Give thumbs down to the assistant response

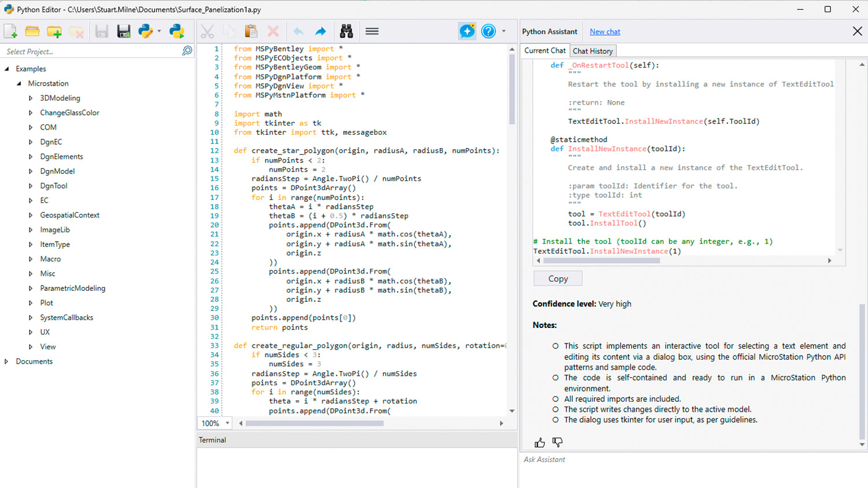tap(557, 442)
